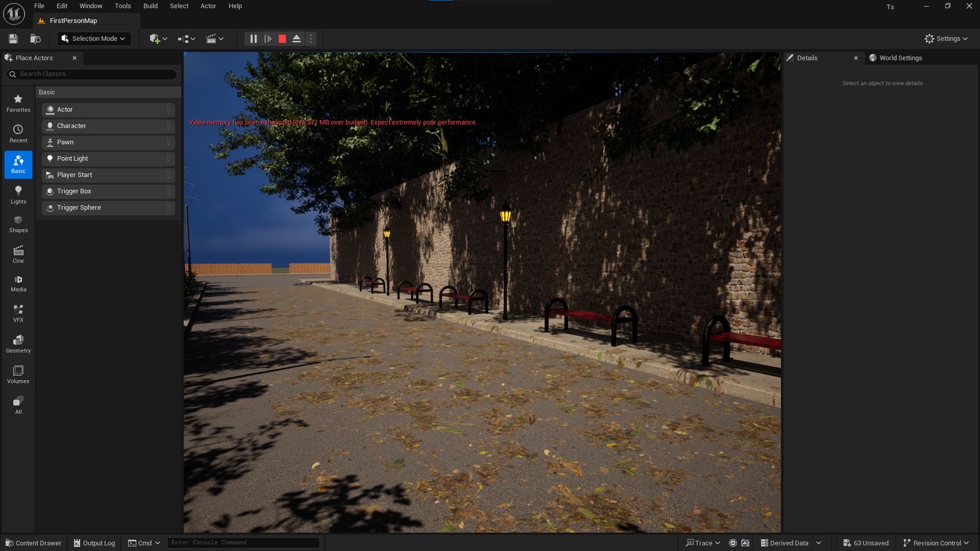980x551 pixels.
Task: Click the Output Log button
Action: 94,543
